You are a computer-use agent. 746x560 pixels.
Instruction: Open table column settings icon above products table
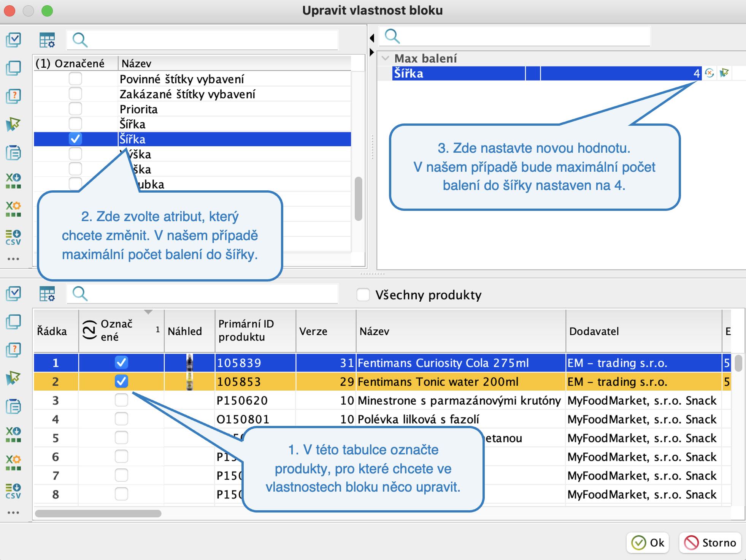(47, 294)
